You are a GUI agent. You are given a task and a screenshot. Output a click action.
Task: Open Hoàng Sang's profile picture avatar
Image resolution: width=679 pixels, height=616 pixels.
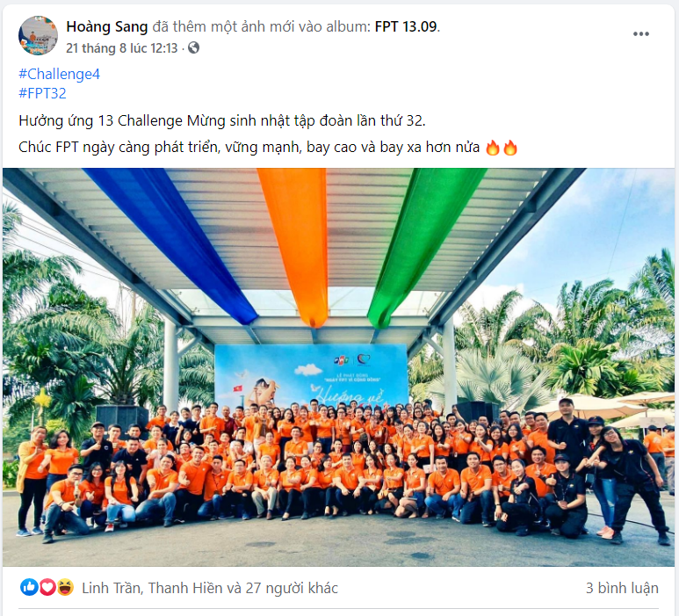[x=38, y=35]
